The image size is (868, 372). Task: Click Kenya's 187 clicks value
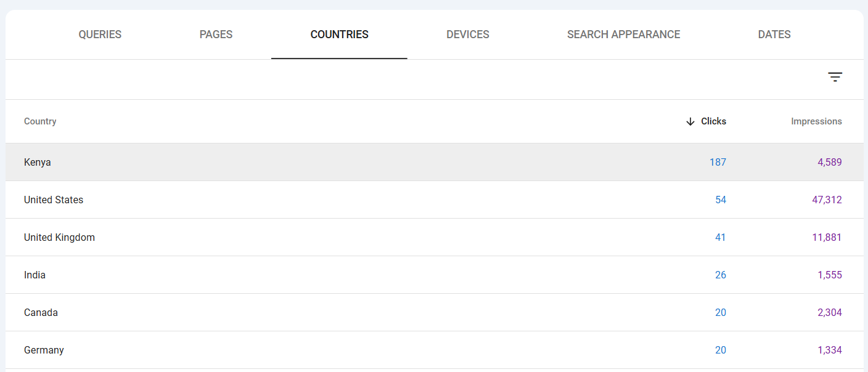(x=718, y=163)
